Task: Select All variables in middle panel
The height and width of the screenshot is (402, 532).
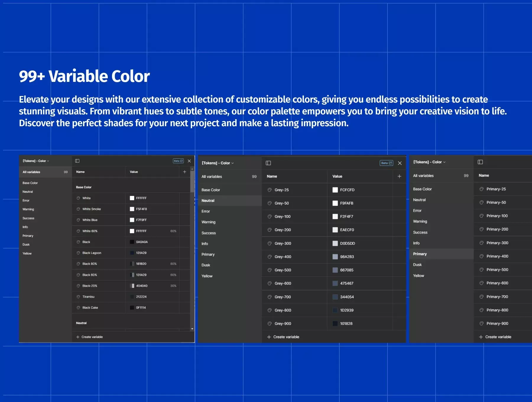Action: (x=230, y=176)
